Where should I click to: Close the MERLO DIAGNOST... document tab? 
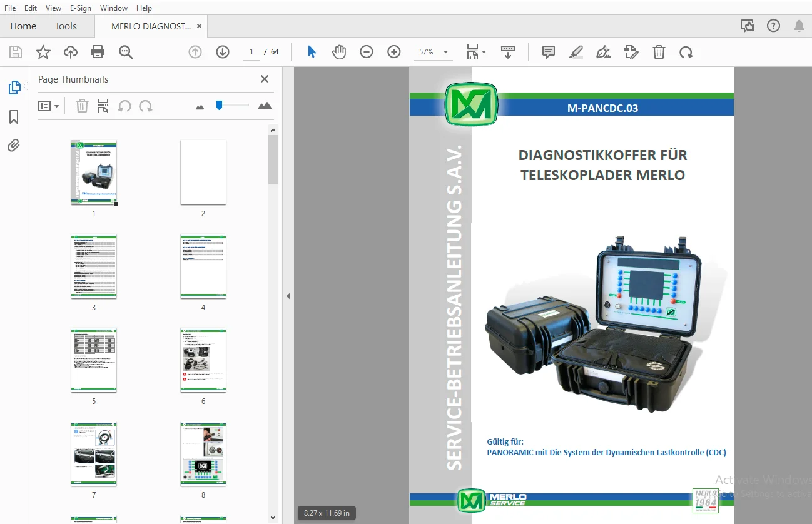199,26
